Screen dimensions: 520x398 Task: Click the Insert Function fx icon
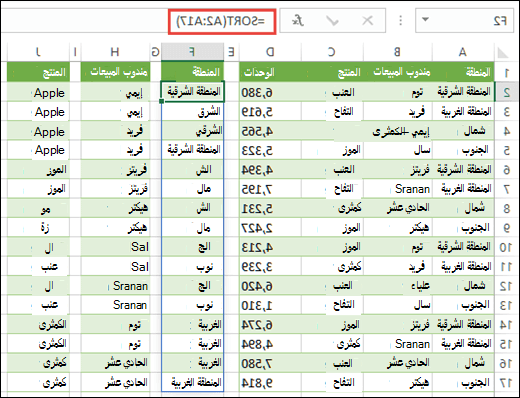pos(298,21)
